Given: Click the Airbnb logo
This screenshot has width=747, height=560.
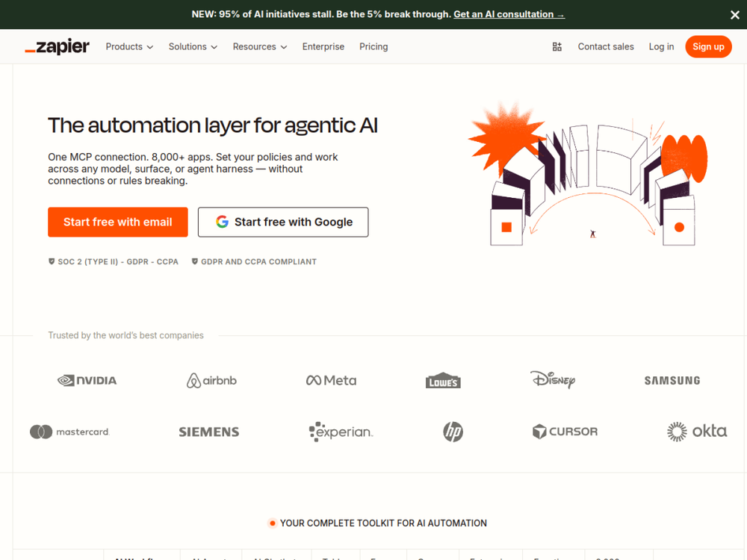Looking at the screenshot, I should coord(211,381).
